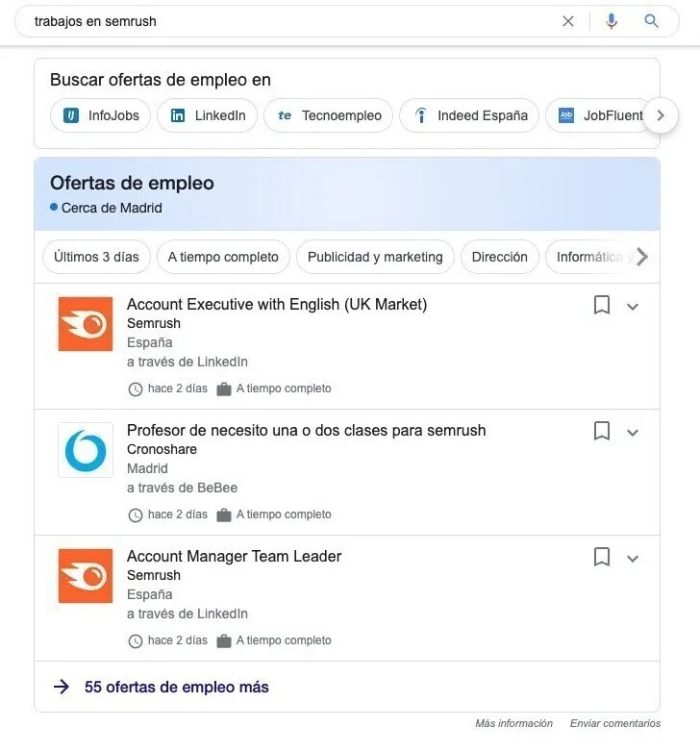View 55 ofertas de empleo más
This screenshot has width=700, height=752.
pos(176,687)
